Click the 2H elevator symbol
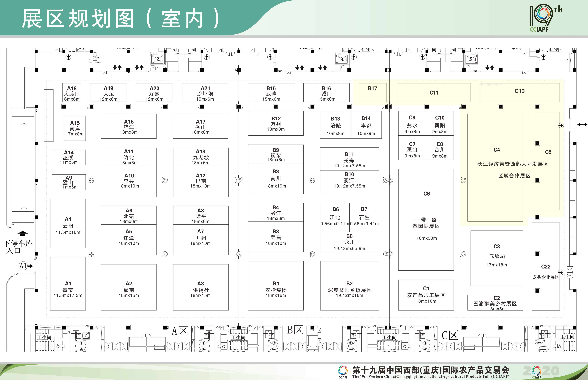This screenshot has height=380, width=588. (157, 59)
